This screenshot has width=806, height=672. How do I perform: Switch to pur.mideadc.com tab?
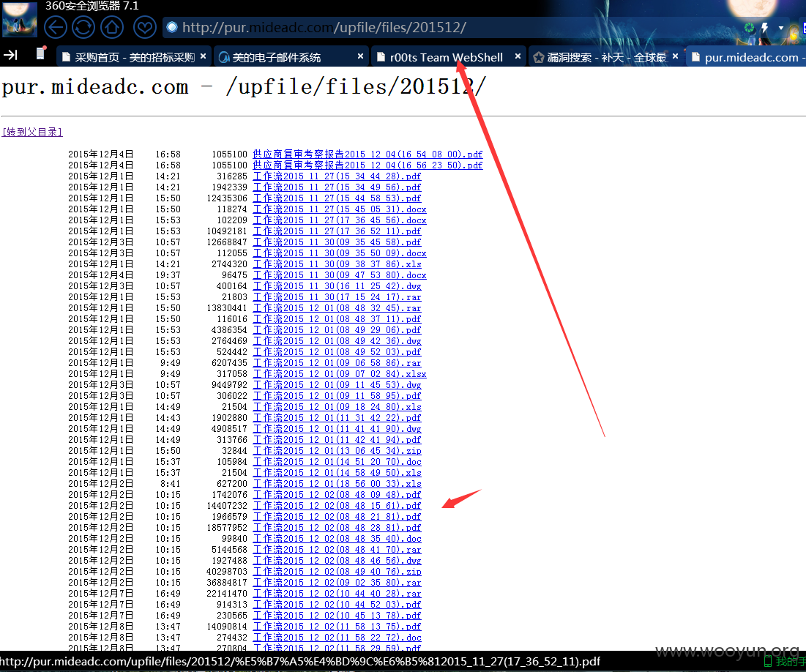click(x=747, y=57)
